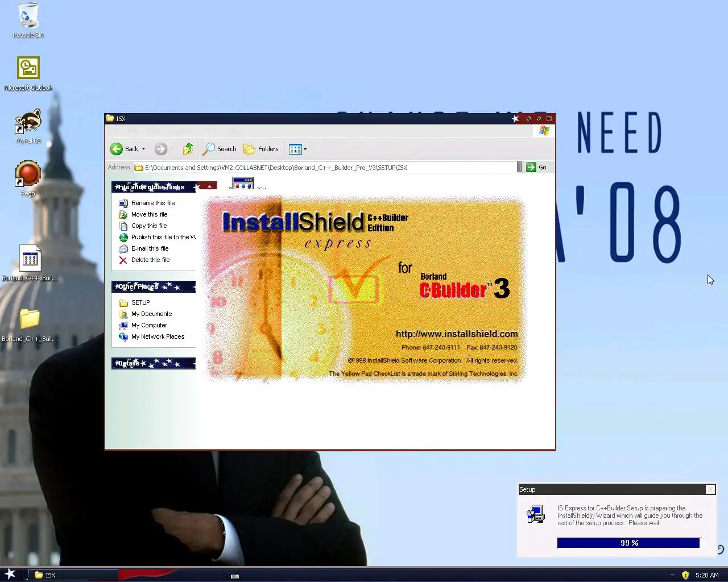This screenshot has width=728, height=582.
Task: Click E-mail this file
Action: click(150, 248)
